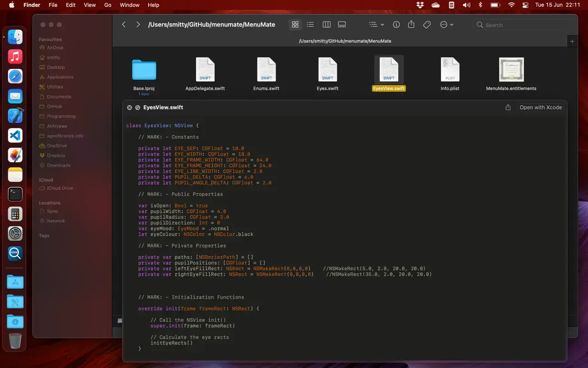
Task: Go back with the toolbar back arrow
Action: click(x=124, y=25)
